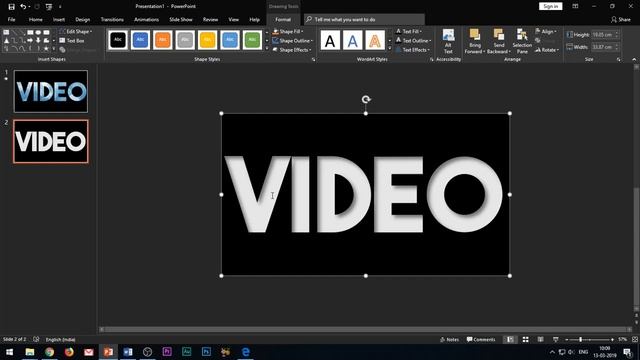The width and height of the screenshot is (640, 360).
Task: Click the Share icon button
Action: coord(621,20)
